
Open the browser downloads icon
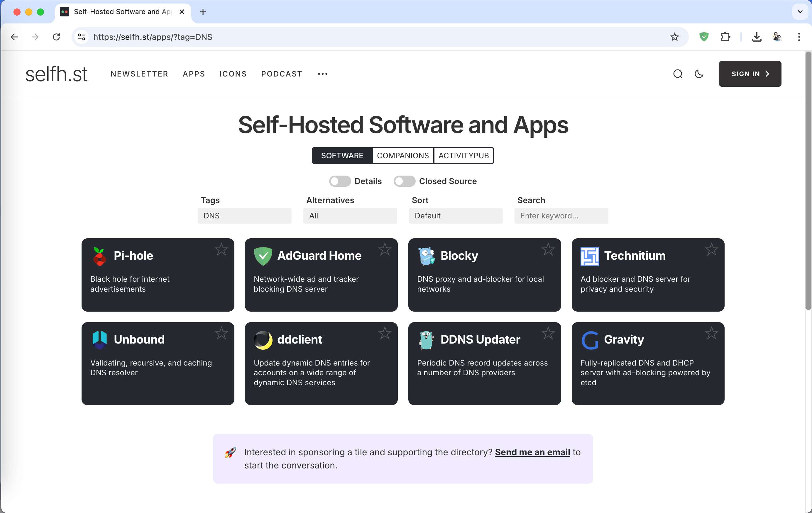(757, 37)
